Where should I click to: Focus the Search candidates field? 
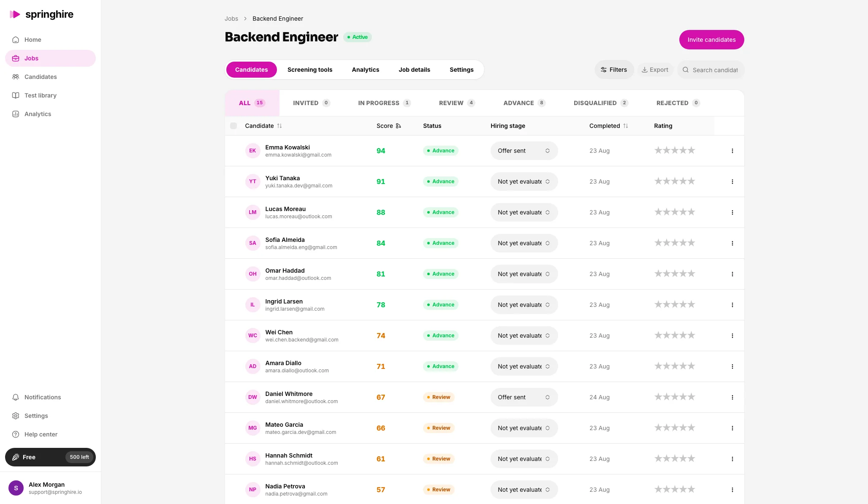pyautogui.click(x=711, y=70)
